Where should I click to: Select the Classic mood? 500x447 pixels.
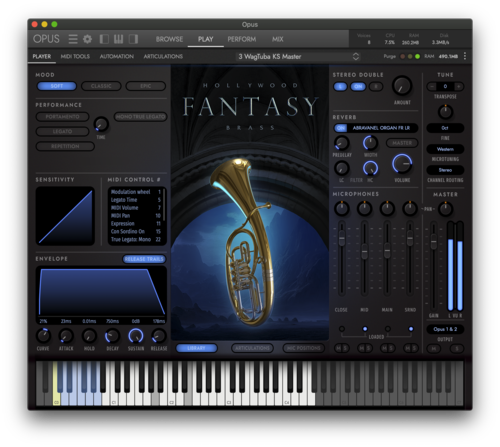(x=101, y=86)
